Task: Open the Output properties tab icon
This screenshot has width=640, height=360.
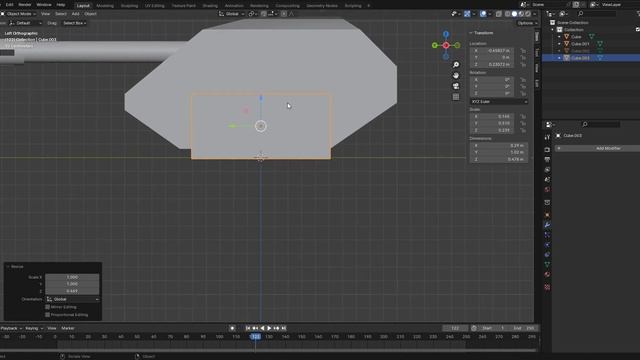Action: tap(547, 160)
